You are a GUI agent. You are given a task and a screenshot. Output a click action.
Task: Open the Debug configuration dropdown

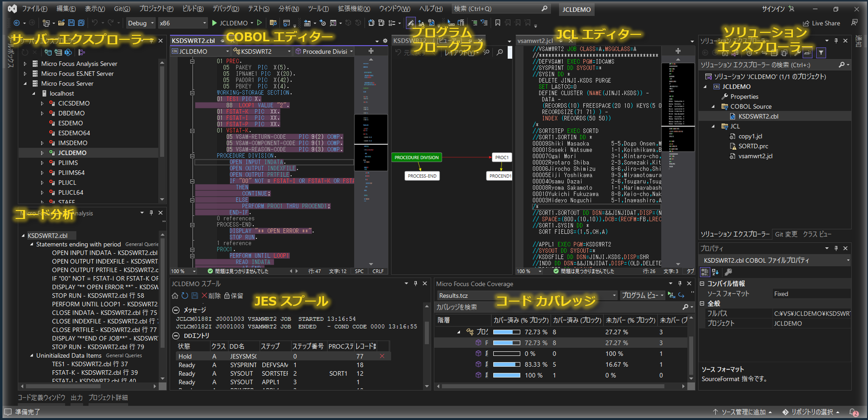tap(140, 23)
